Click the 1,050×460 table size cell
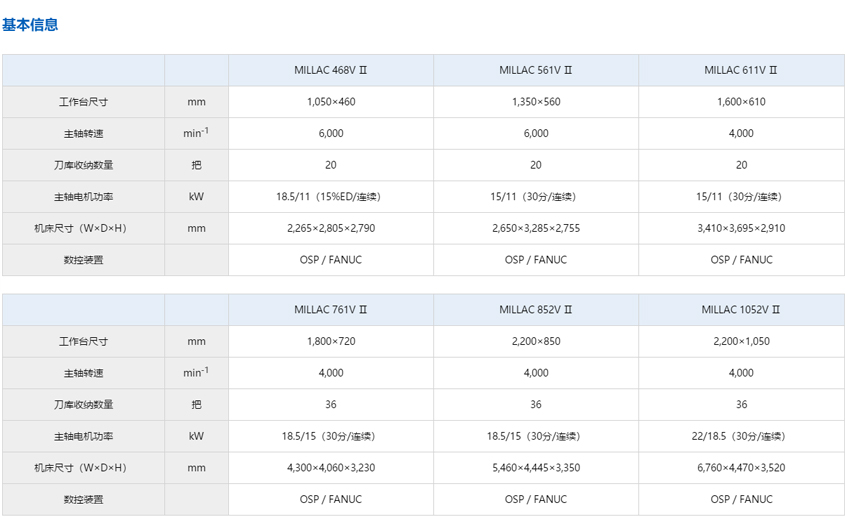The width and height of the screenshot is (845, 517). (331, 102)
